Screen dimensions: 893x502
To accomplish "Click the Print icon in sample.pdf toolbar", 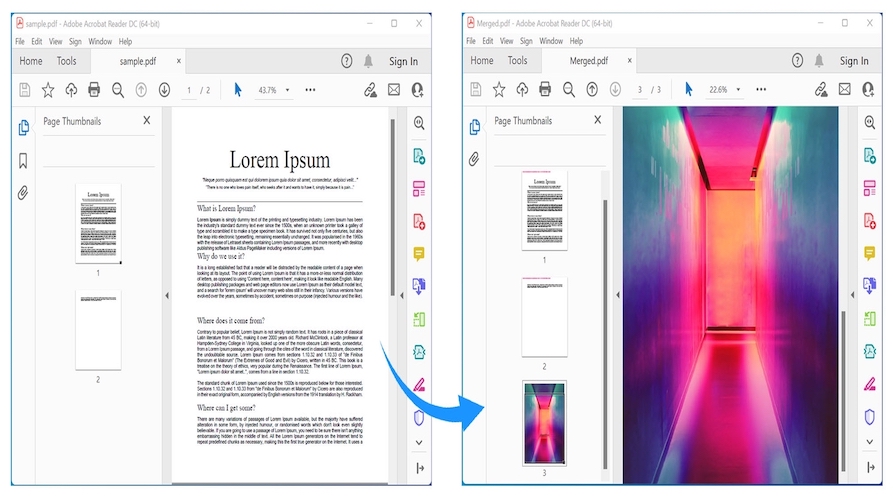I will coord(94,90).
